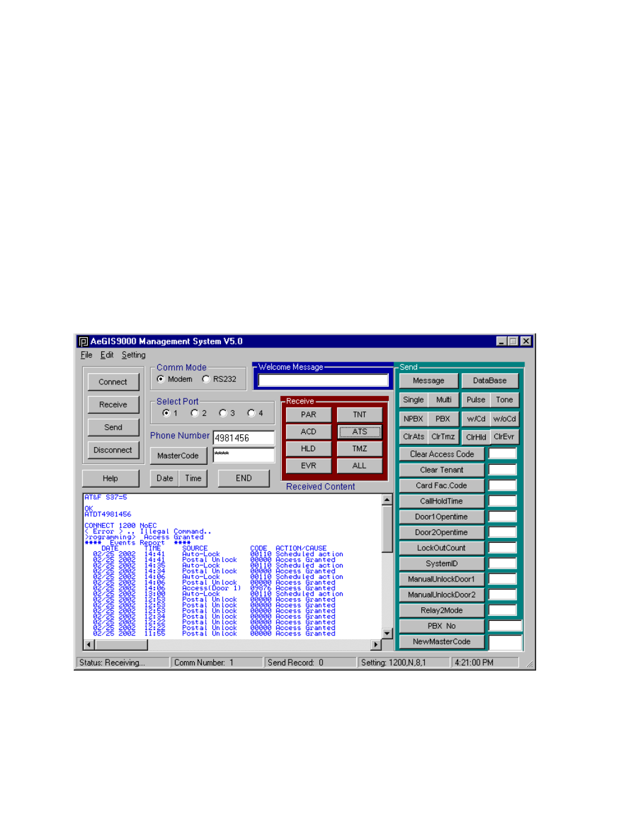Select port 3 radio button
Image resolution: width=619 pixels, height=840 pixels.
(223, 413)
